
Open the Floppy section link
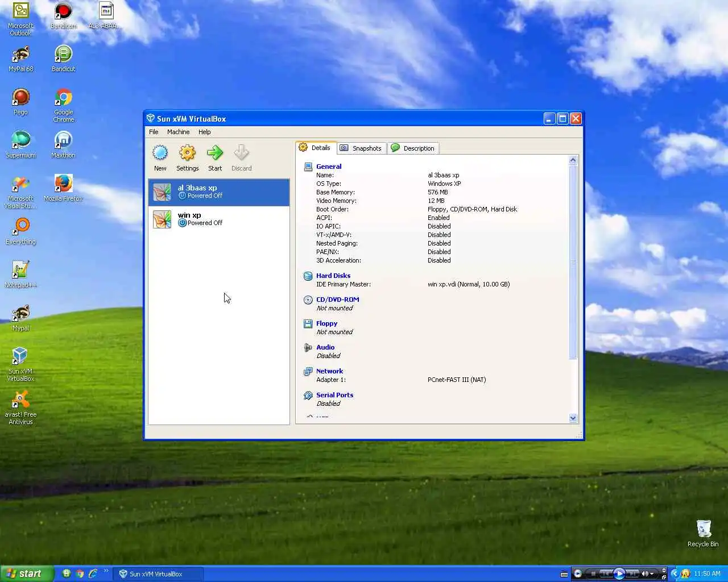click(x=327, y=323)
